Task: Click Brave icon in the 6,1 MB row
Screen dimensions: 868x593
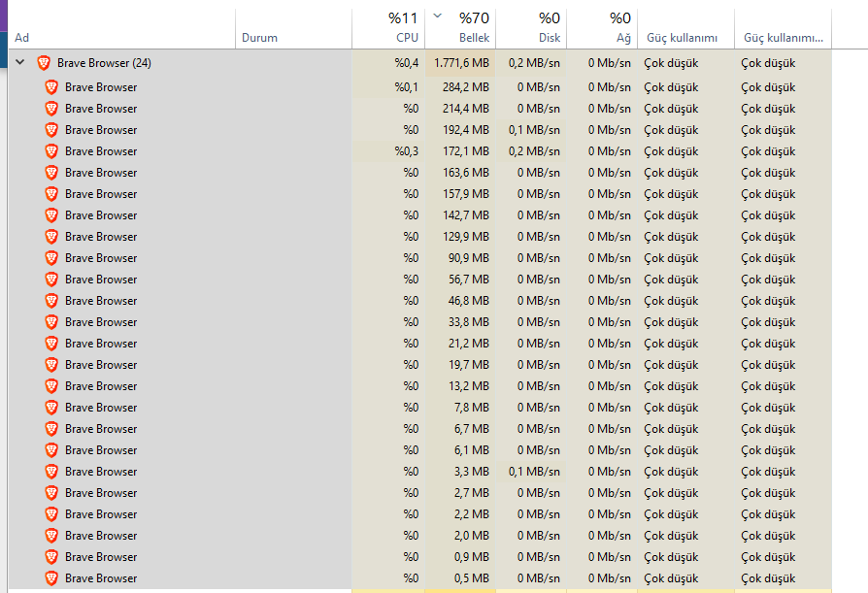Action: pos(51,450)
